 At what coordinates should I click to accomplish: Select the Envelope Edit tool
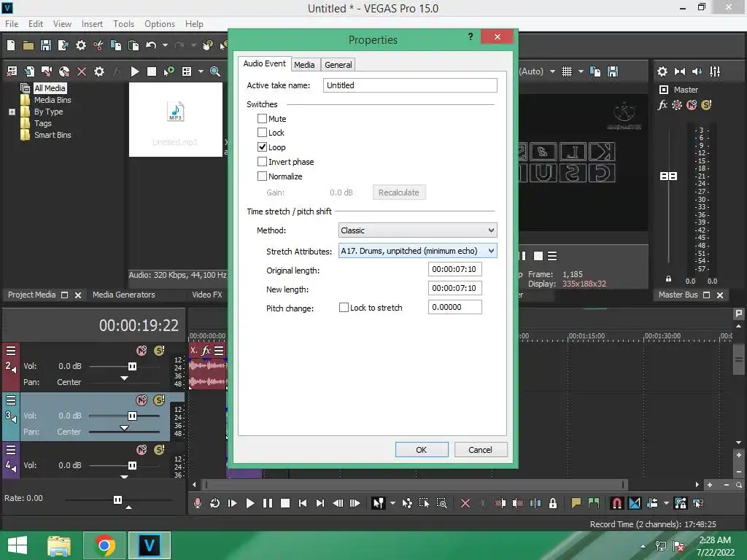pos(407,503)
